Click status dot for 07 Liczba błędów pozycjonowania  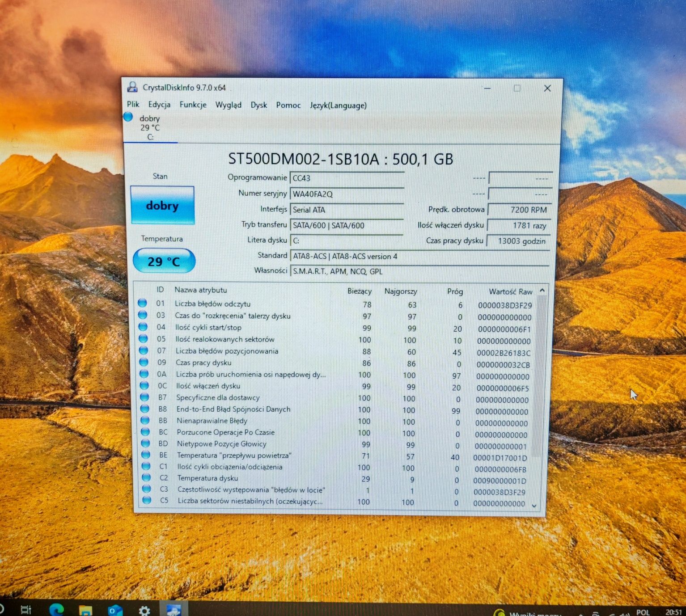[144, 350]
